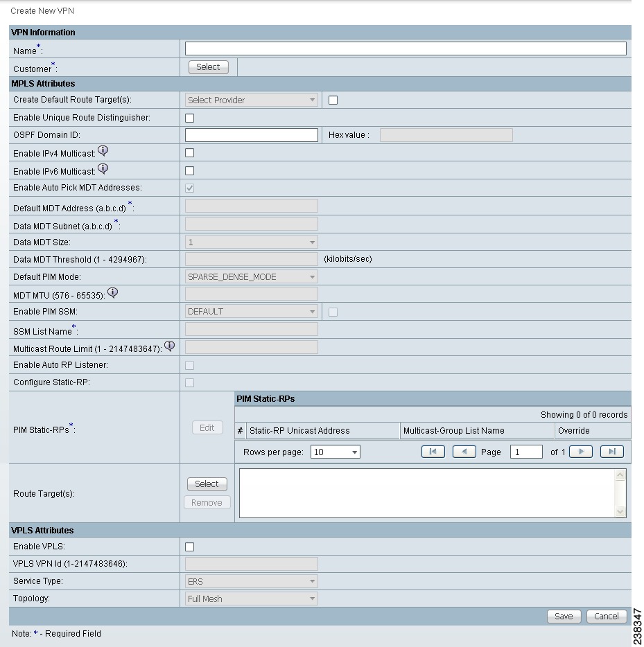Open the Select Provider dropdown

pyautogui.click(x=252, y=100)
